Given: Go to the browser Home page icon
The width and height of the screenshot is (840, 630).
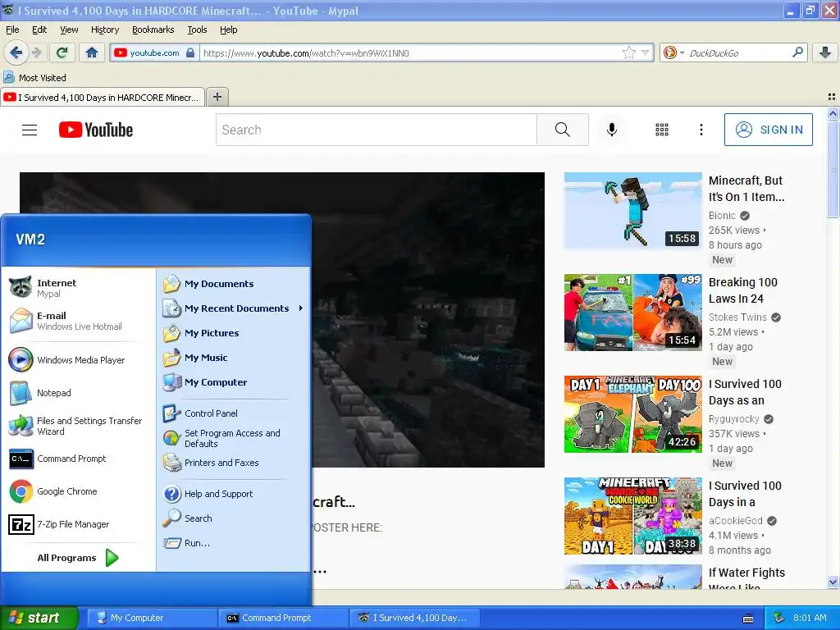Looking at the screenshot, I should click(x=92, y=52).
